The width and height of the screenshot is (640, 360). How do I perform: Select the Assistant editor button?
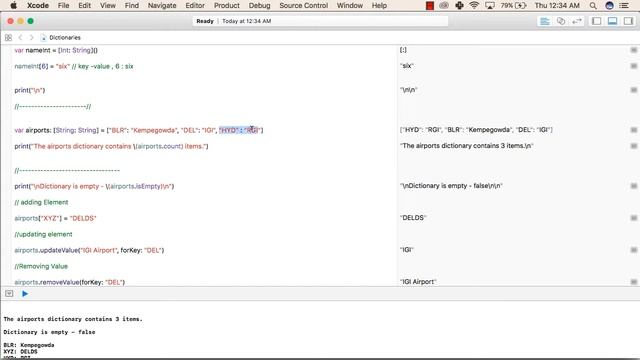(x=561, y=21)
